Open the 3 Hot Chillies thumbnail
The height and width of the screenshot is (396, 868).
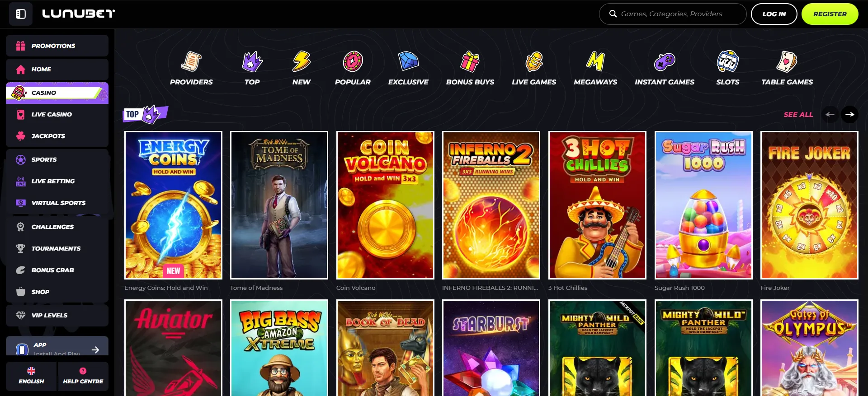pyautogui.click(x=597, y=205)
